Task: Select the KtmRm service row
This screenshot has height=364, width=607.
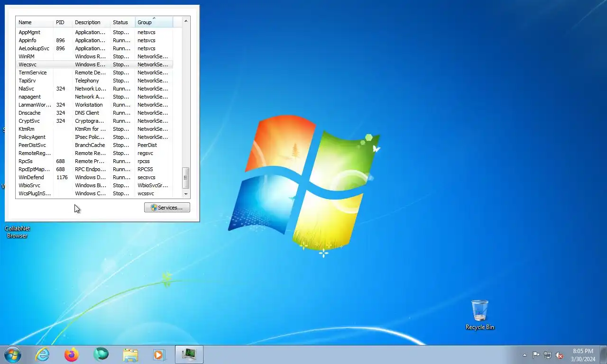Action: tap(94, 129)
